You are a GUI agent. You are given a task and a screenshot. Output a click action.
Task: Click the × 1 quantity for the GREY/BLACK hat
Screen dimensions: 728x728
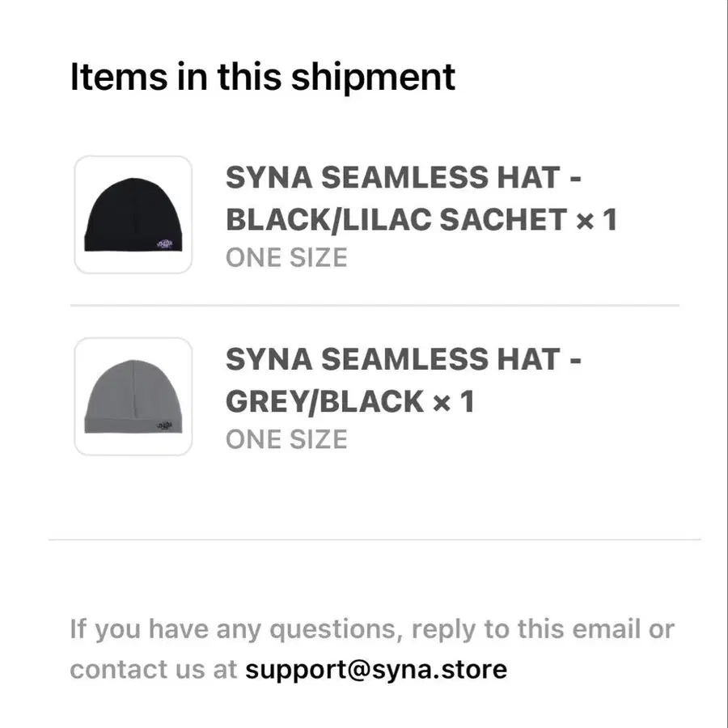coord(454,401)
